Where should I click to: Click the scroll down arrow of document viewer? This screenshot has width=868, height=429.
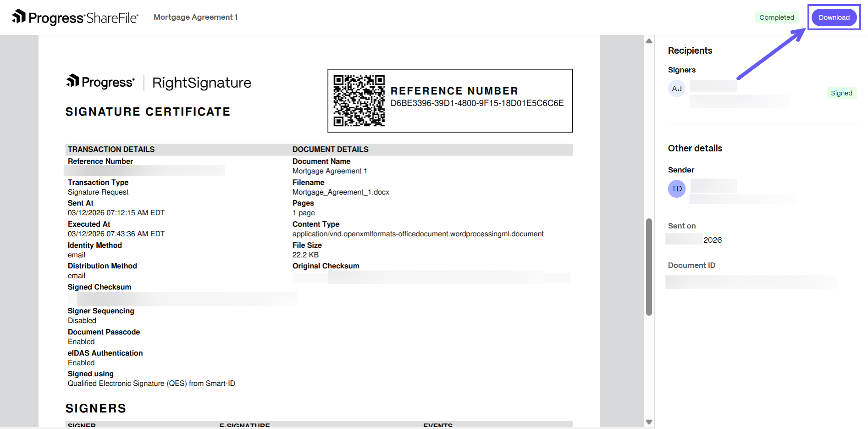click(649, 422)
